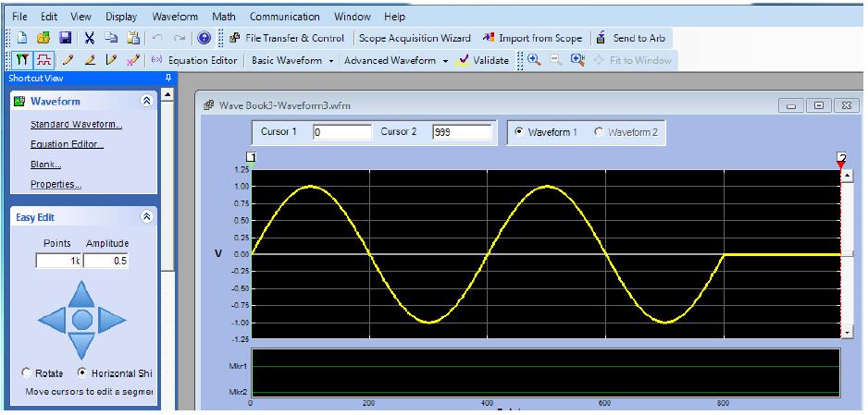The height and width of the screenshot is (415, 868).
Task: Click the Standard Waveform link
Action: click(76, 124)
